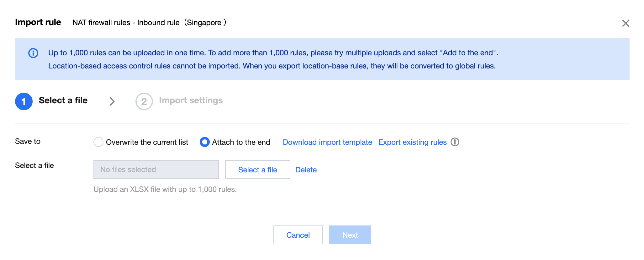Click the info icon in the blue banner
This screenshot has height=260, width=644.
pos(33,53)
